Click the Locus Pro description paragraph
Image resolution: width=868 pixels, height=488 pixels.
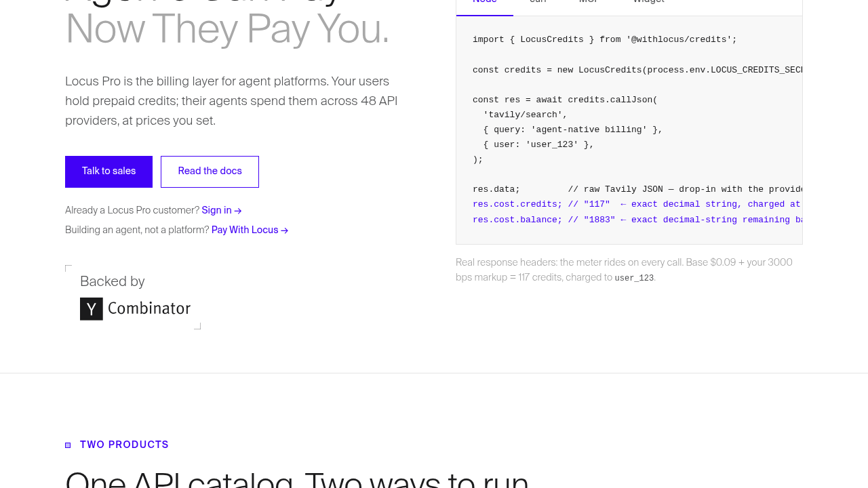[231, 101]
